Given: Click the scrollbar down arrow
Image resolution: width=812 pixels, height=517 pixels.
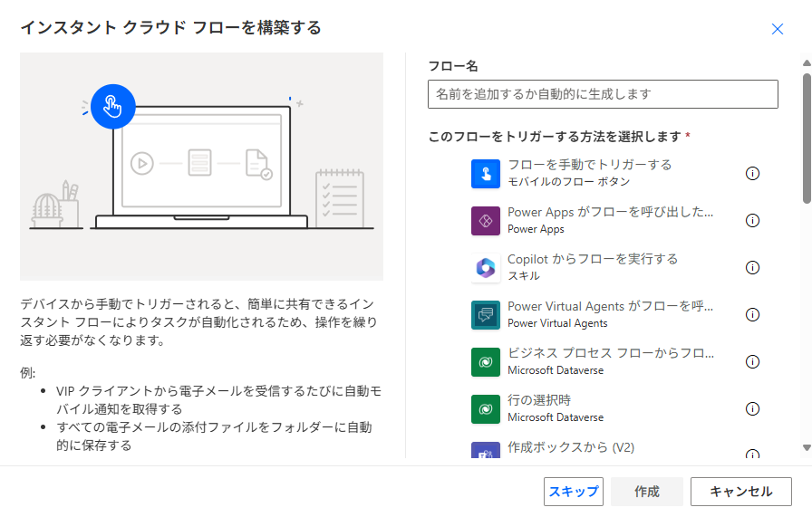Looking at the screenshot, I should coord(807,447).
